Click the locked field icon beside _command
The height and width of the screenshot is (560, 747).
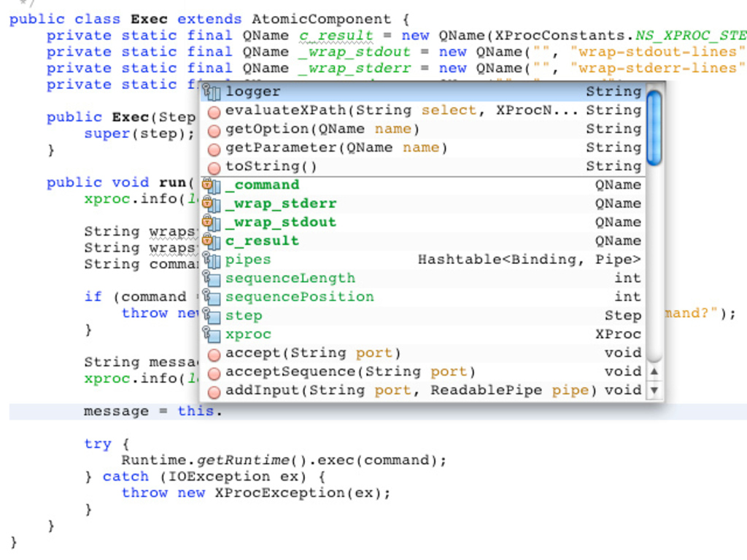pyautogui.click(x=212, y=185)
